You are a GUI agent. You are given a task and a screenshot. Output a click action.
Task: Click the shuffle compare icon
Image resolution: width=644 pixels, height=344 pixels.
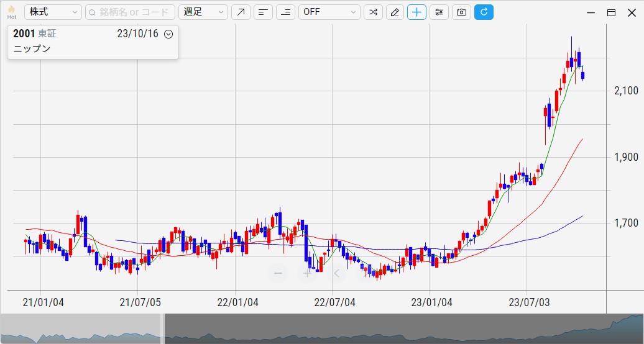(x=373, y=12)
